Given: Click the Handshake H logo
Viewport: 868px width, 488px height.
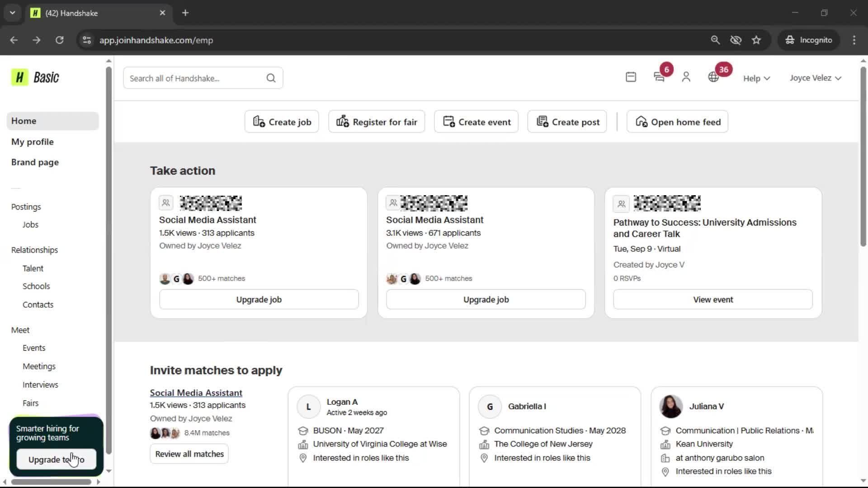Looking at the screenshot, I should click(x=19, y=77).
